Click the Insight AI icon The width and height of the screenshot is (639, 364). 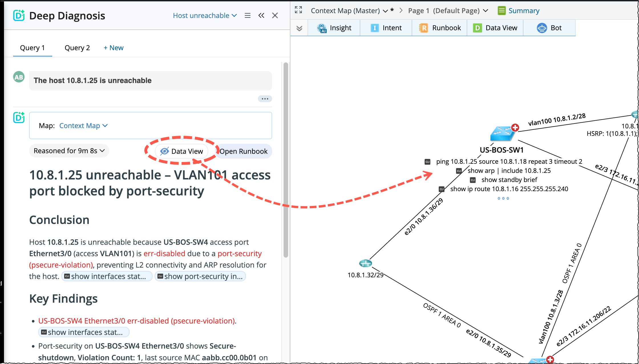pos(322,28)
